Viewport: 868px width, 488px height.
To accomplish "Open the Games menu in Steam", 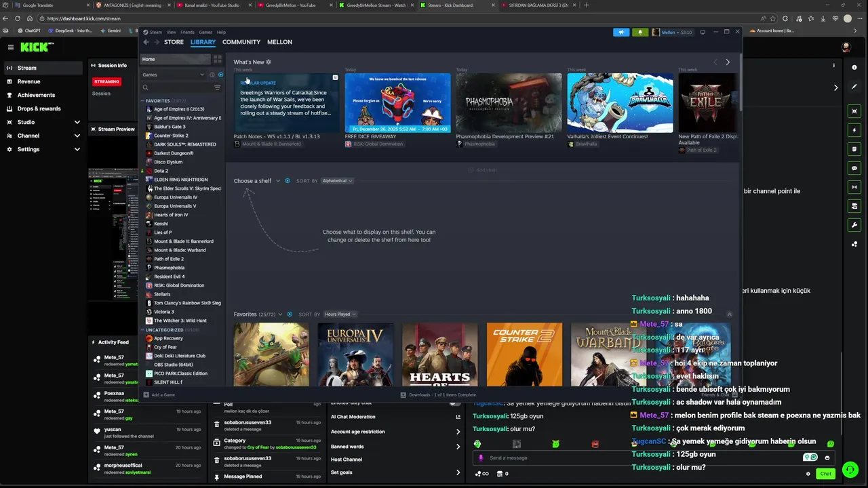I will [x=205, y=32].
